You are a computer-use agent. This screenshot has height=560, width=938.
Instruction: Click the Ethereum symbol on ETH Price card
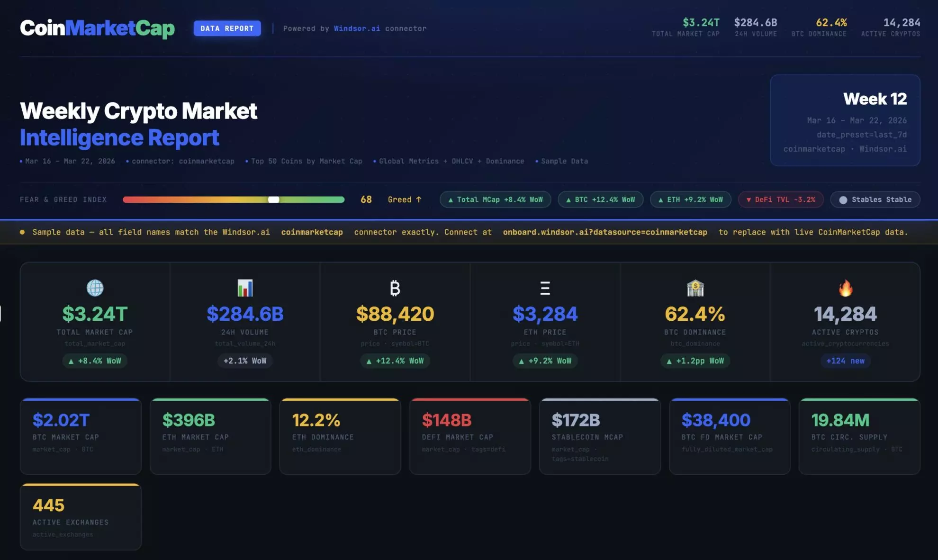pos(545,288)
